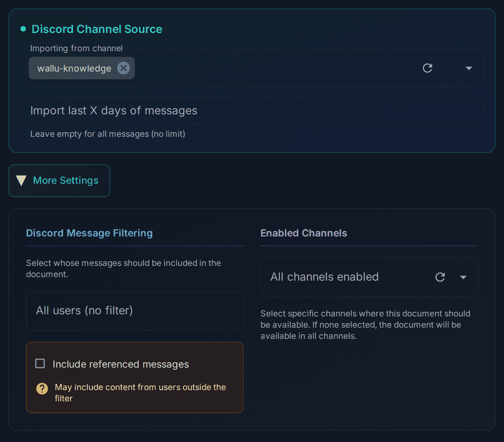
Task: Refresh the importing channel list
Action: [427, 68]
